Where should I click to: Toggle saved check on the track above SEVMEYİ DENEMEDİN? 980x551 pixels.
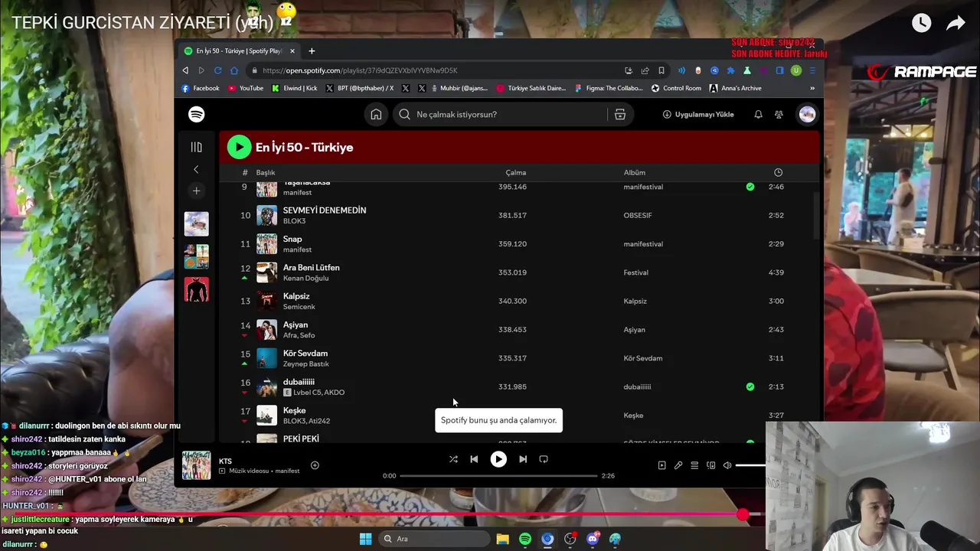point(750,187)
